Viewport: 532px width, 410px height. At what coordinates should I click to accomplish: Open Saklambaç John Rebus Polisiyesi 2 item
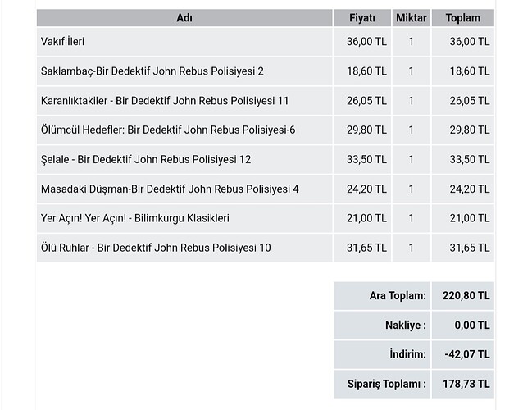[152, 71]
